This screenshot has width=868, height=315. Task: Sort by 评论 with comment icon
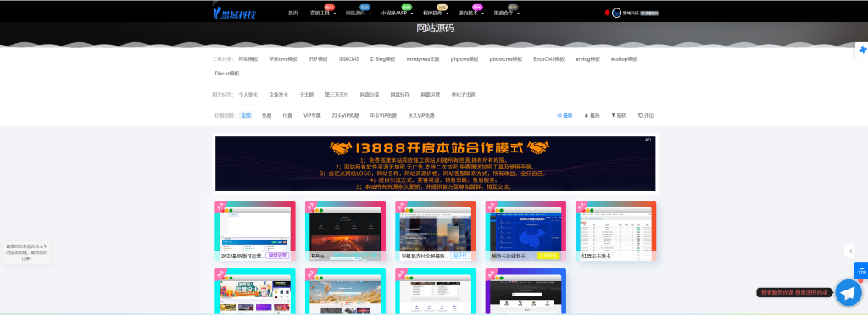point(645,115)
